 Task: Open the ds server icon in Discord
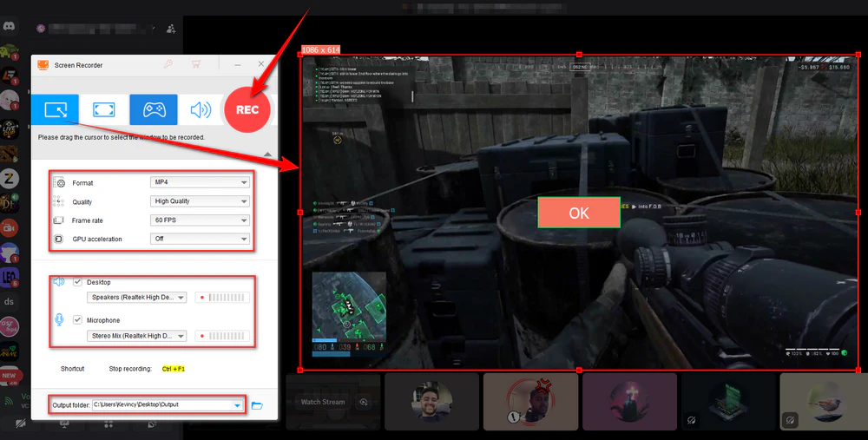10,302
